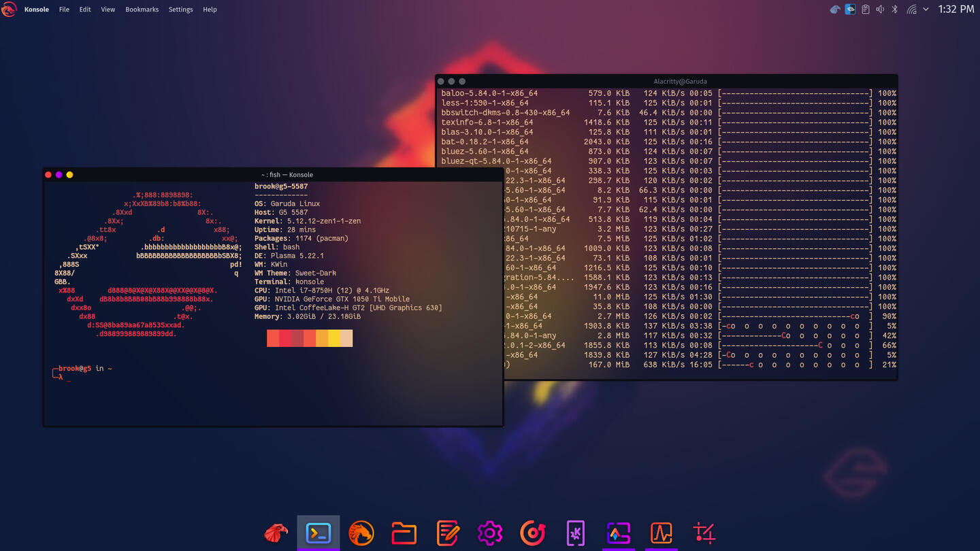Click the 'Packages: 1174 (pacman)' line
Screen dimensions: 980x551
tap(301, 238)
